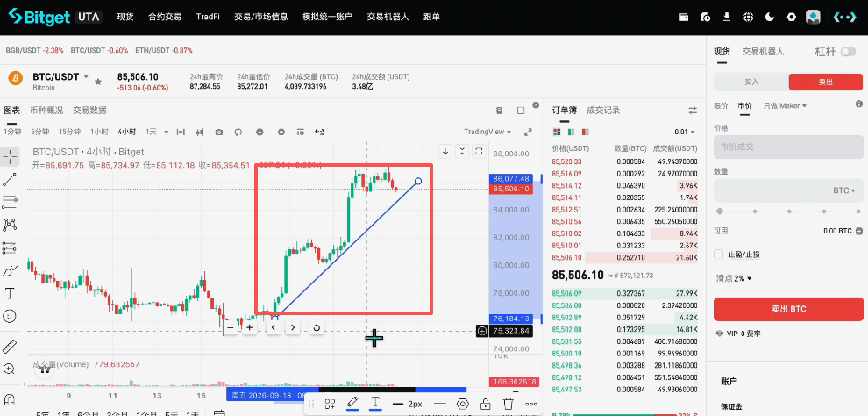868x416 pixels.
Task: Open the user avatar menu
Action: click(x=813, y=17)
